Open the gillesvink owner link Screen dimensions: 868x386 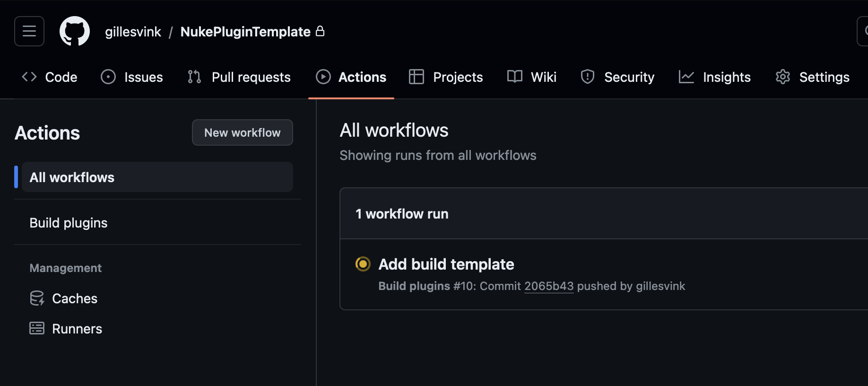[133, 32]
